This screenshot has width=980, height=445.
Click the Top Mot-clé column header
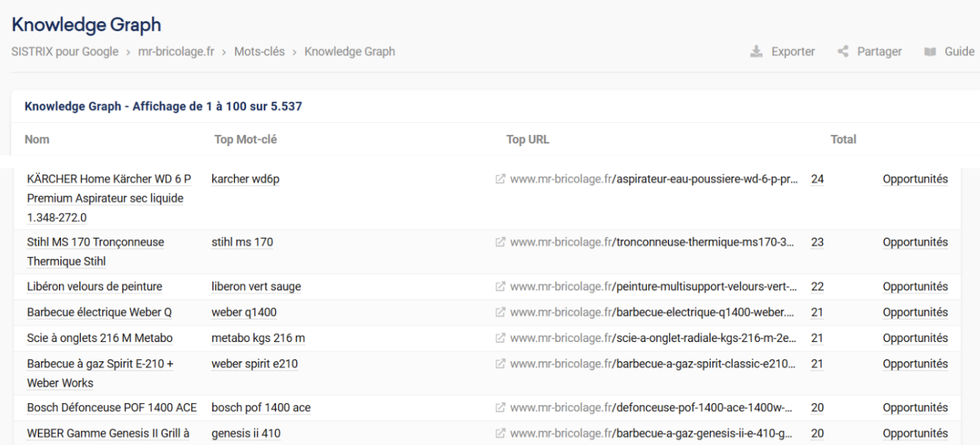pos(245,140)
